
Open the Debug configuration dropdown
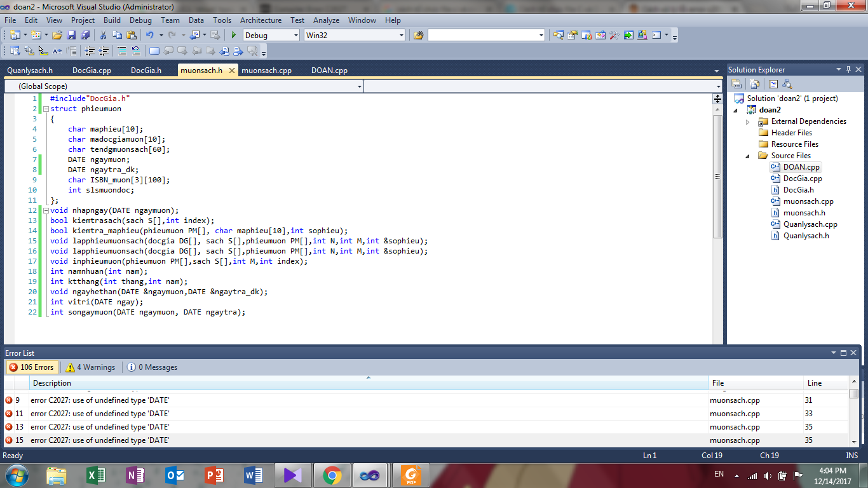pyautogui.click(x=271, y=36)
